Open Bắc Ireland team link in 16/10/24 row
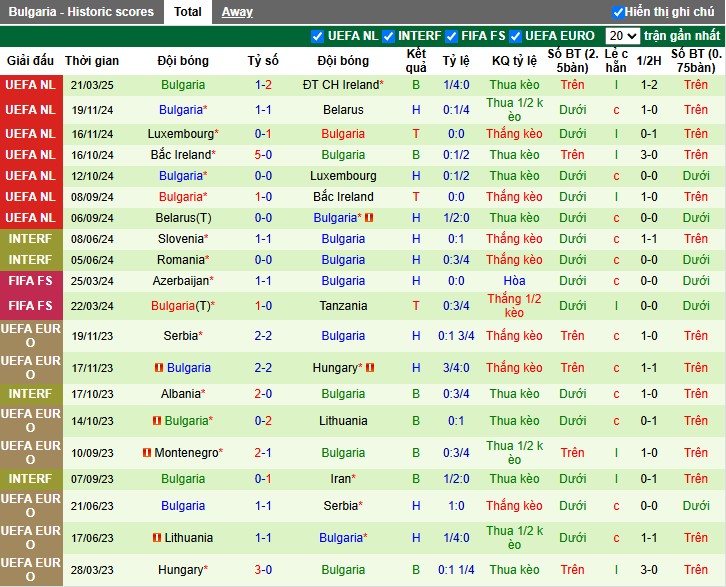 181,155
